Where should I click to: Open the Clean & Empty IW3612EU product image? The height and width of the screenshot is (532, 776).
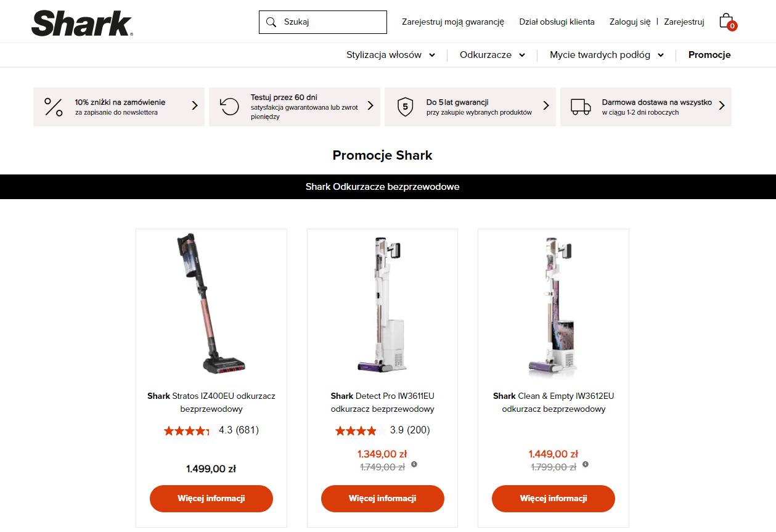click(553, 306)
